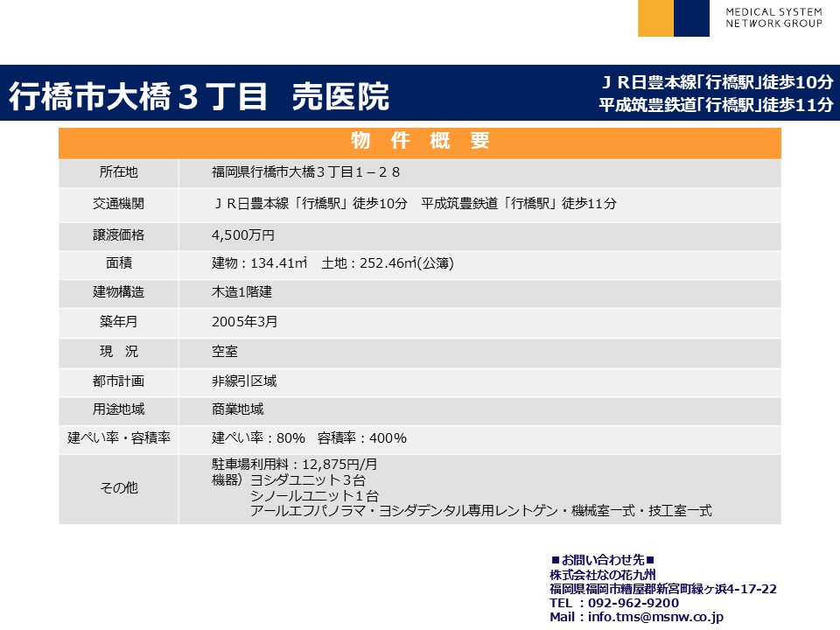This screenshot has height=630, width=840.
Task: Select the 所在地 label cell
Action: [118, 171]
